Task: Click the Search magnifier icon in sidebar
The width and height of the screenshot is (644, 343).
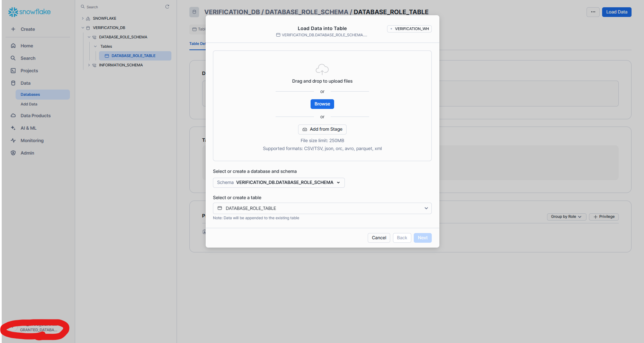Action: [13, 58]
